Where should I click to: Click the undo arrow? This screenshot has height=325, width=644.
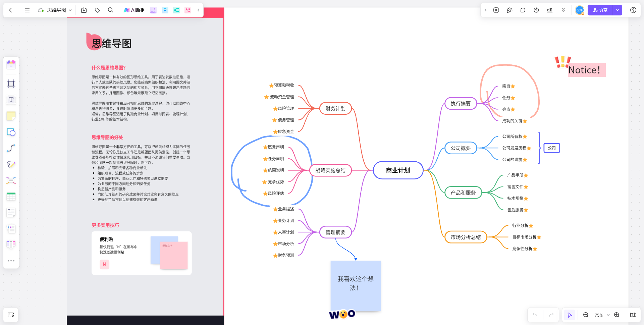pyautogui.click(x=535, y=315)
